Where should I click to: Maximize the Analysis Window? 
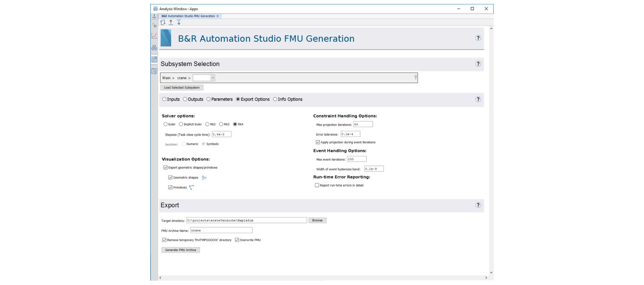point(472,9)
